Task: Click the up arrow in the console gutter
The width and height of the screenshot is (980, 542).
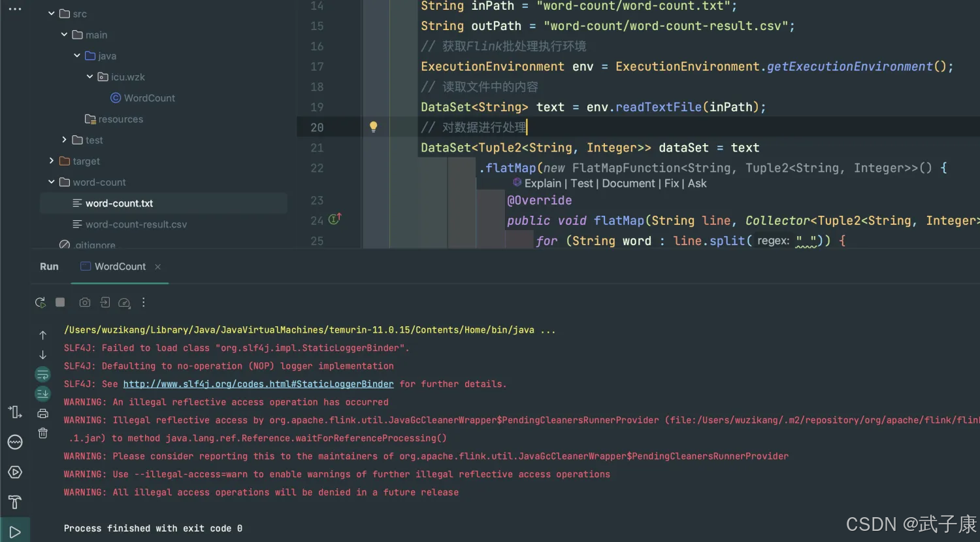Action: pos(42,335)
